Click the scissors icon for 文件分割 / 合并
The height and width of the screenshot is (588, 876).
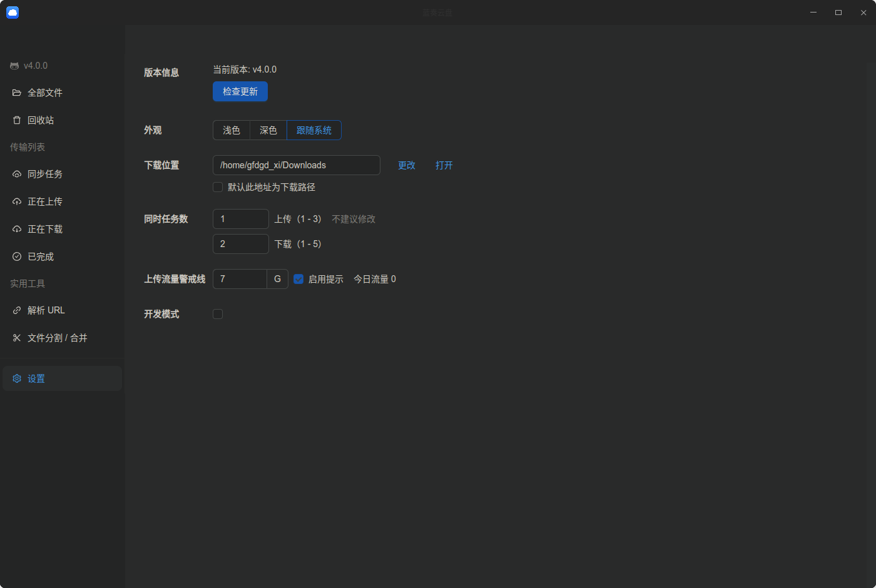17,338
